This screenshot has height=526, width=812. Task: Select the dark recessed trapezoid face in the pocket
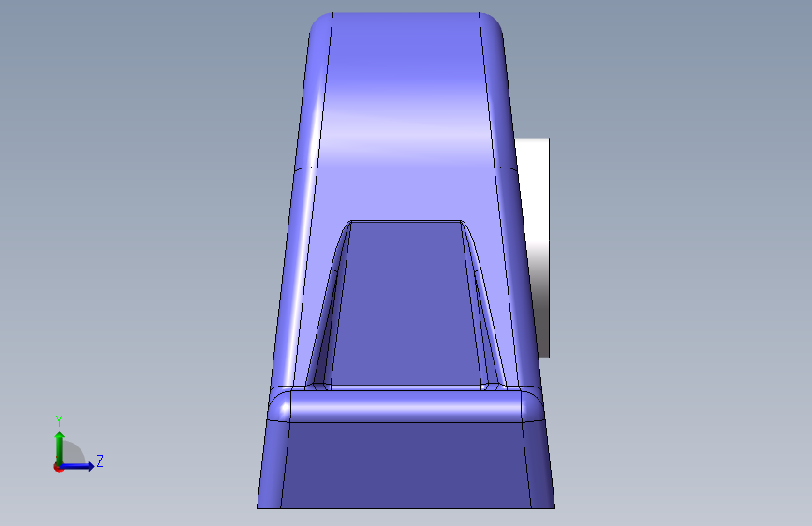[x=406, y=305]
